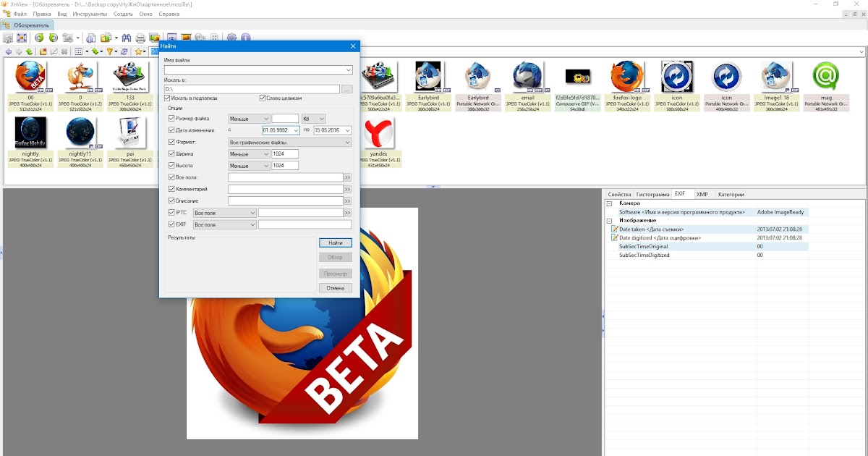Viewport: 868px width, 456px height.
Task: Open the gear Options toolbar icon
Action: tap(231, 38)
